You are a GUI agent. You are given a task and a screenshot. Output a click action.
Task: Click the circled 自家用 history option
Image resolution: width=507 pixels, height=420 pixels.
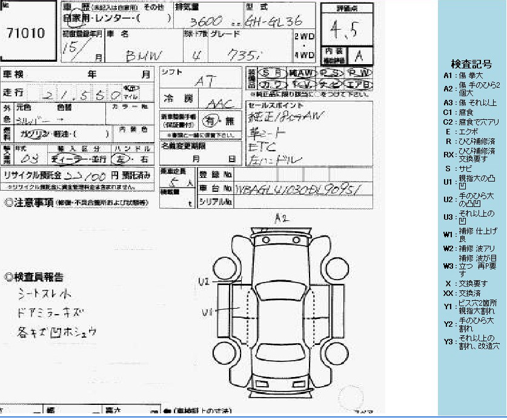pyautogui.click(x=76, y=18)
